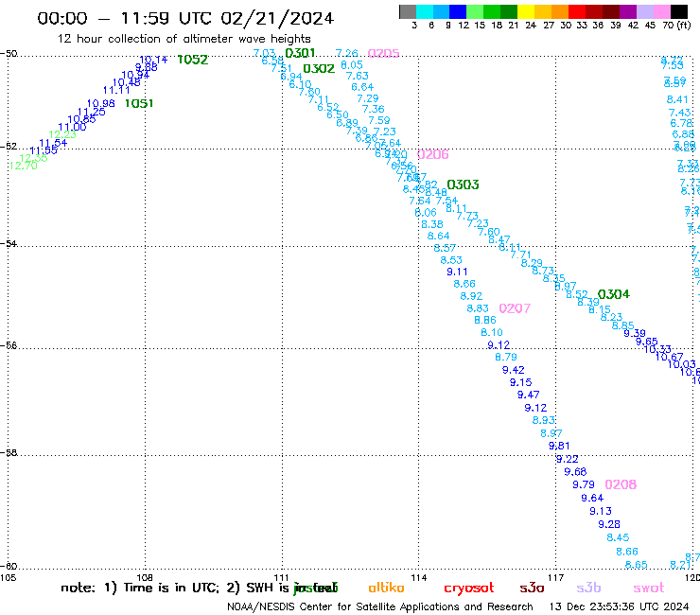700x615 pixels.
Task: Click the wave height value 8.41
Action: click(x=677, y=99)
